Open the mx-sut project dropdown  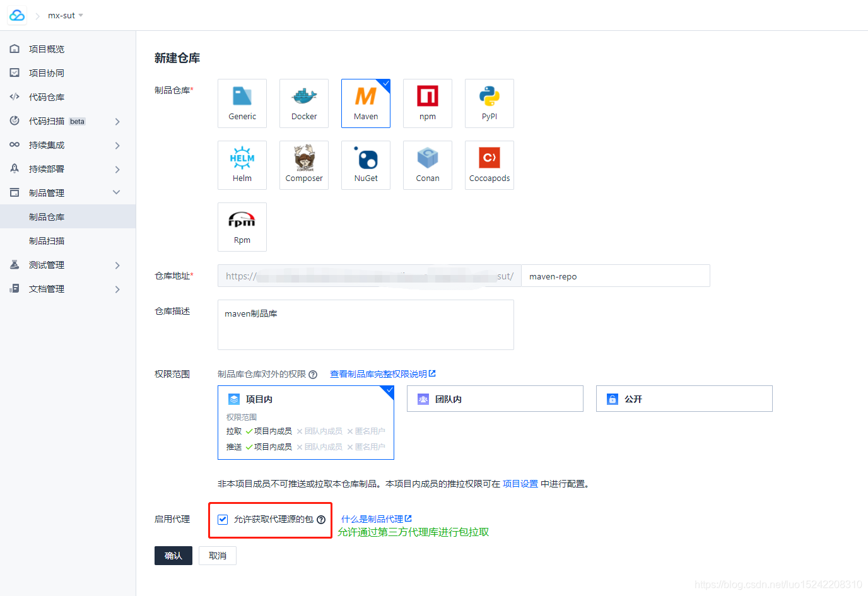tap(66, 15)
